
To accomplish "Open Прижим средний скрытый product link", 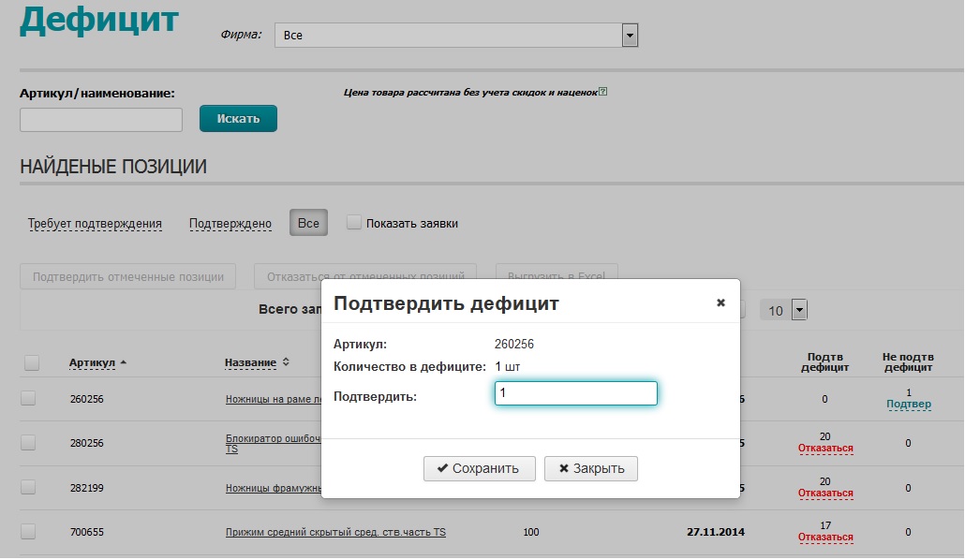I will click(335, 533).
